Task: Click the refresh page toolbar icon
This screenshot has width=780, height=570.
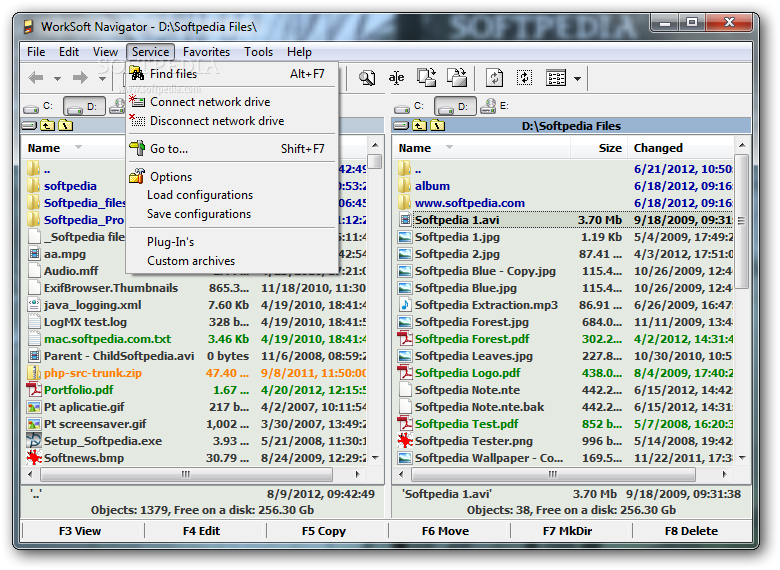Action: (494, 78)
